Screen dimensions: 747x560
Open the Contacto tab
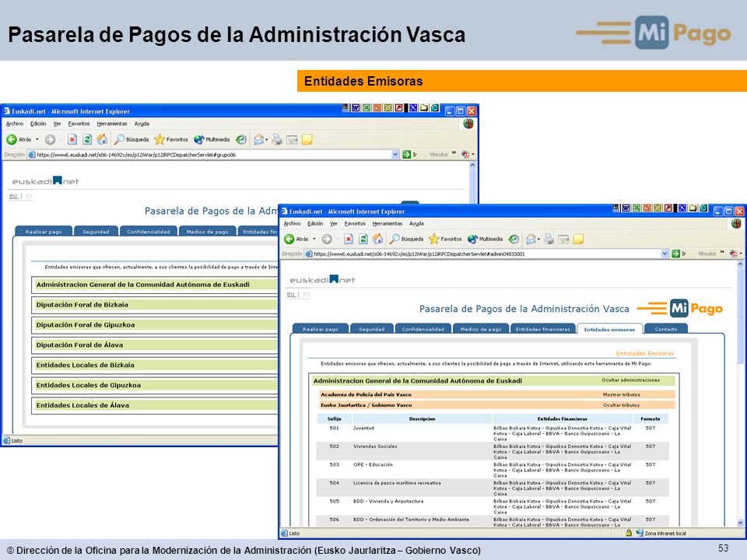pos(666,328)
